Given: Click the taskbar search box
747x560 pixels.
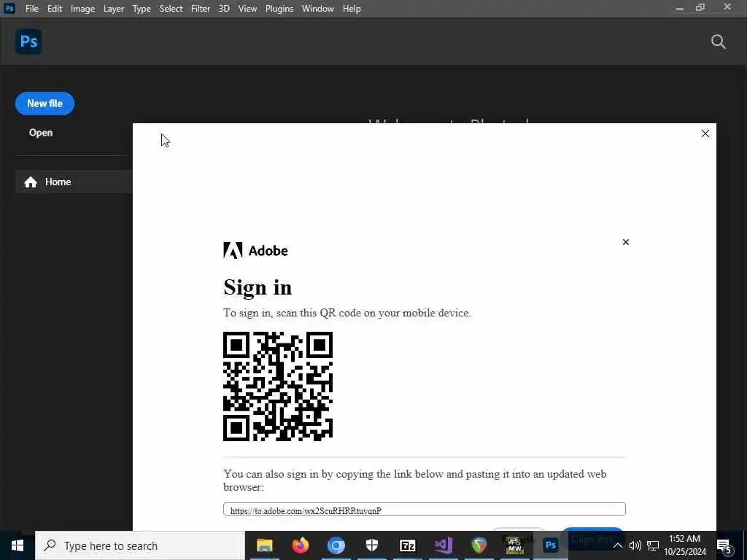Looking at the screenshot, I should 140,545.
